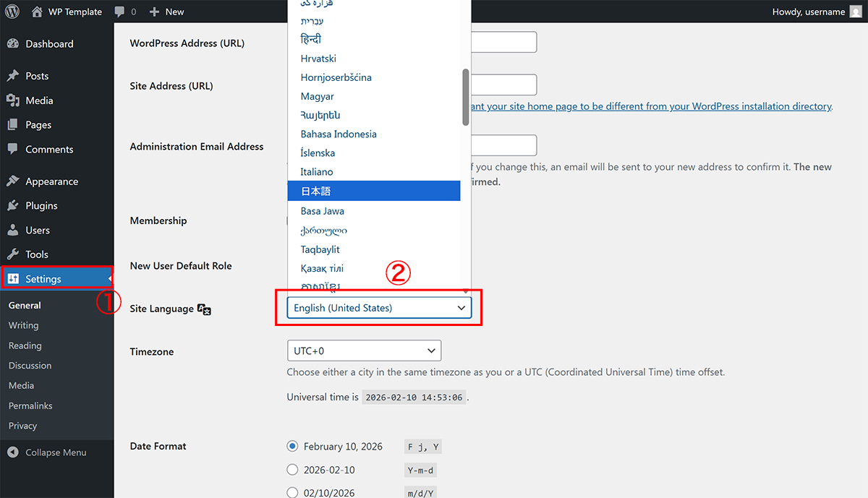This screenshot has width=868, height=498.
Task: Choose Hornjoserbšćina in the language list
Action: 336,77
